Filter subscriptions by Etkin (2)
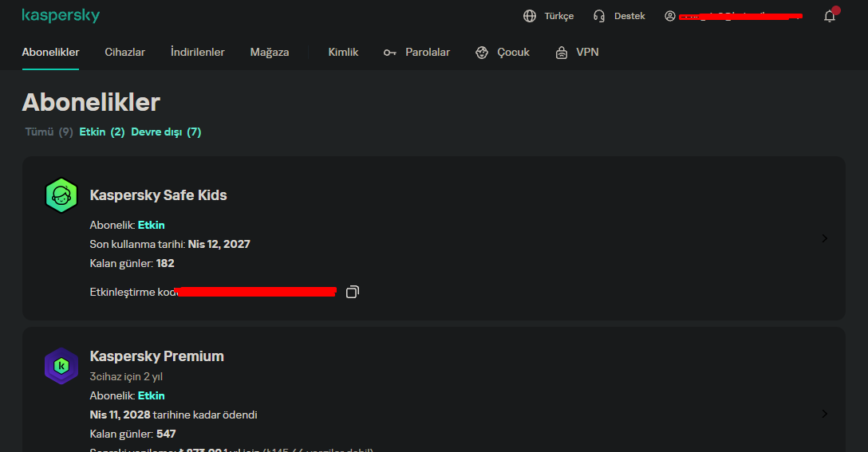868x452 pixels. pyautogui.click(x=102, y=132)
